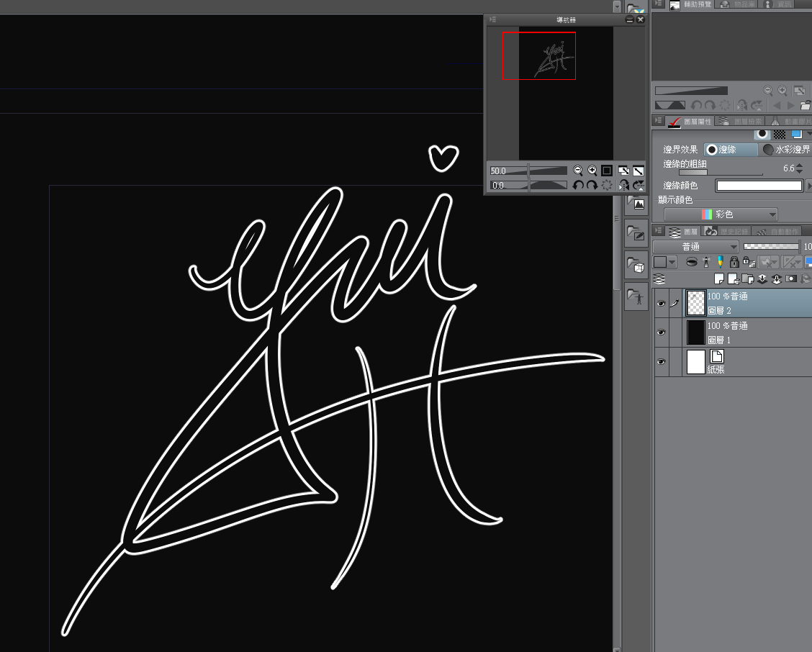Click the 邊緣的粗細 thickness slider

pos(720,173)
